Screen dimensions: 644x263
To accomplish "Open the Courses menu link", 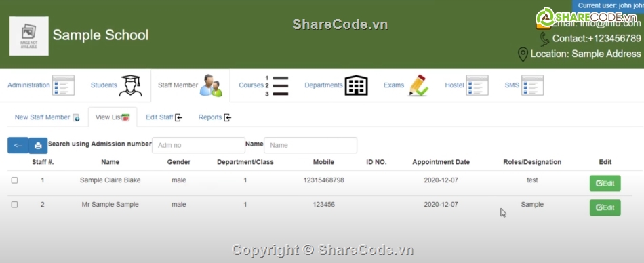I will 251,85.
